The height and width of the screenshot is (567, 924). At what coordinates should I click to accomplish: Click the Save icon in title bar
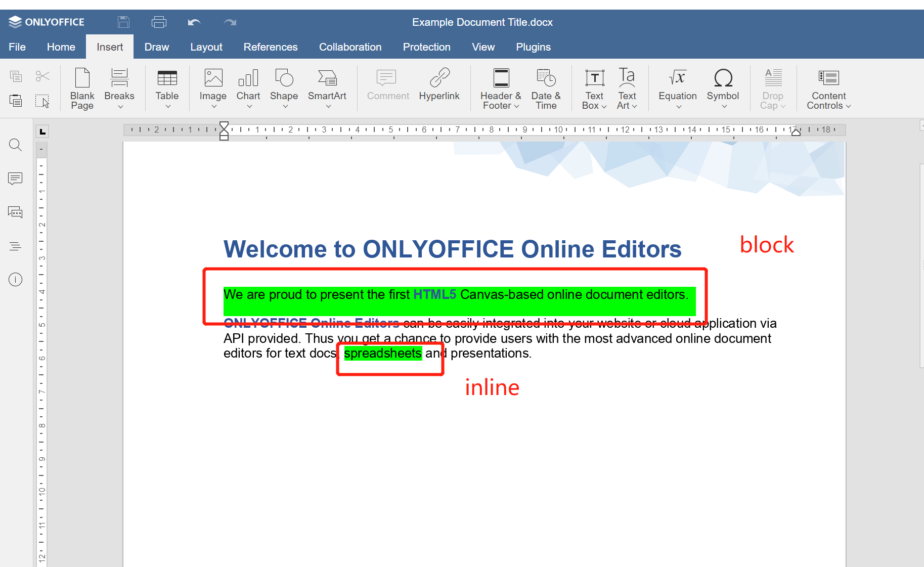tap(123, 22)
